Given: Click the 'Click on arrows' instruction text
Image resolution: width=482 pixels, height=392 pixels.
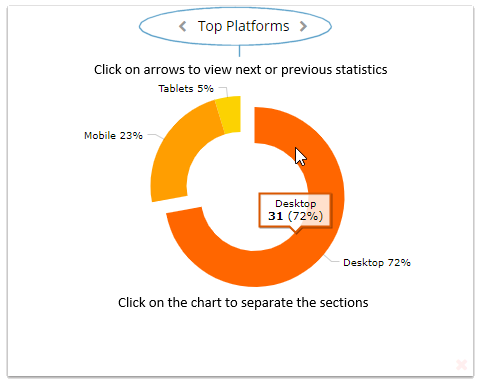Looking at the screenshot, I should 241,70.
